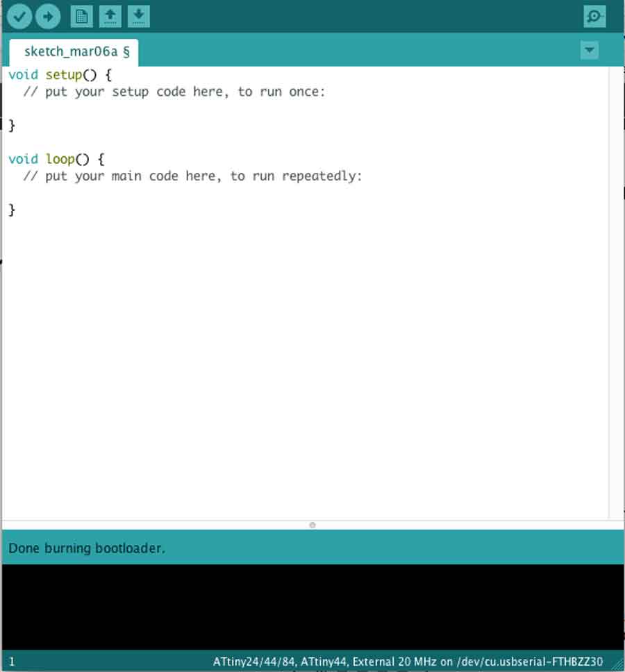Save the sketch with the down-arrow icon
This screenshot has height=672, width=625.
(138, 17)
